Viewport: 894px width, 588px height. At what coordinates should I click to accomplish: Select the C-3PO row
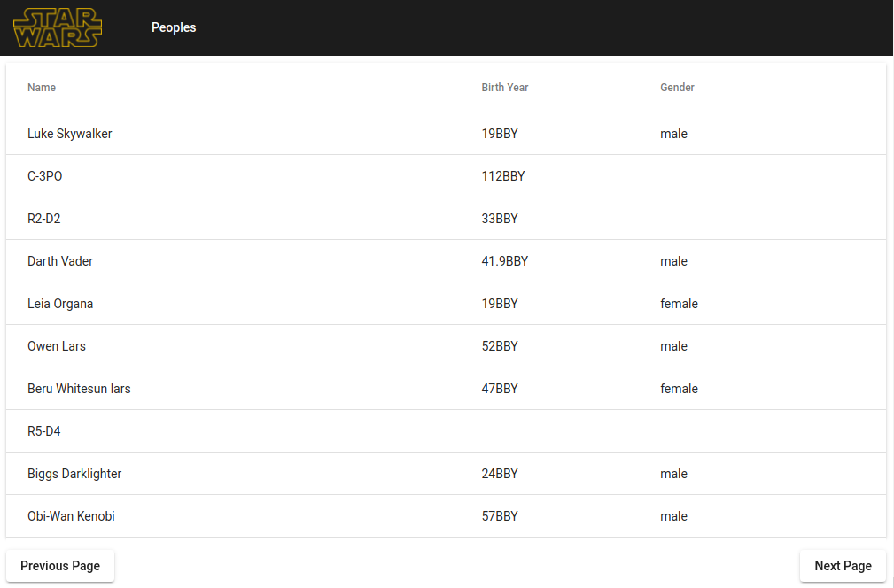click(x=45, y=176)
